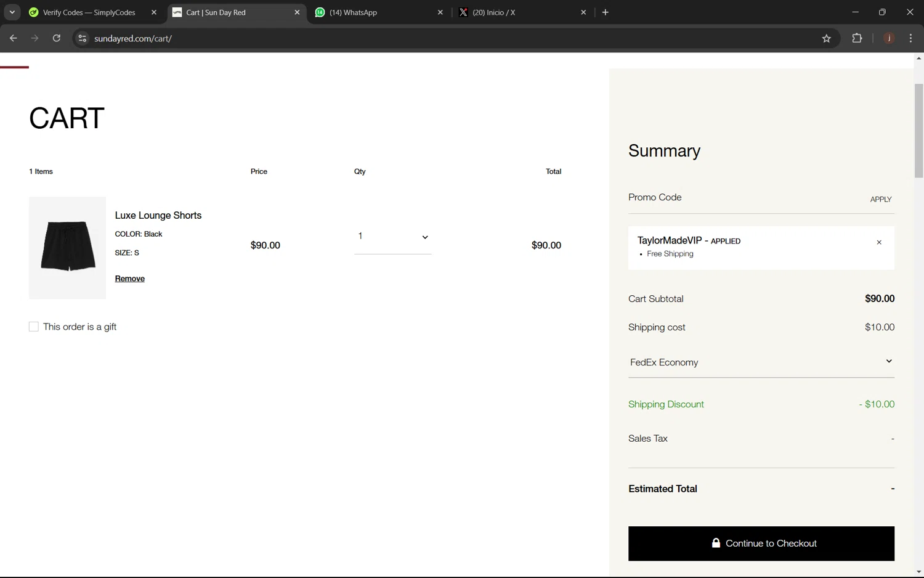Go back to the previous page

pos(14,38)
